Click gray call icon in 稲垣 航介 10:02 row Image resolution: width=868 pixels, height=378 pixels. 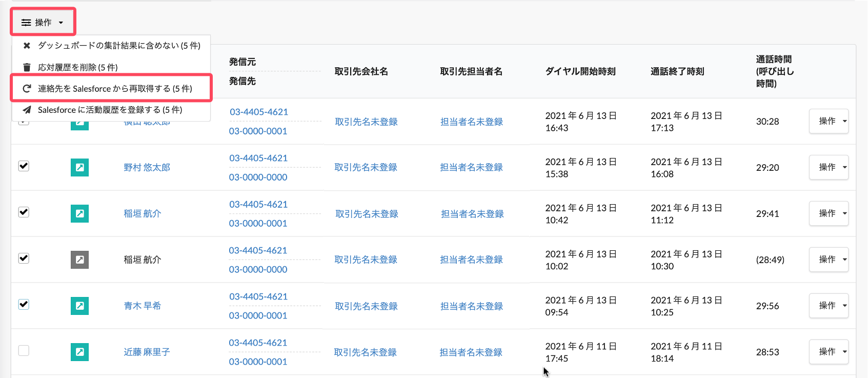79,260
